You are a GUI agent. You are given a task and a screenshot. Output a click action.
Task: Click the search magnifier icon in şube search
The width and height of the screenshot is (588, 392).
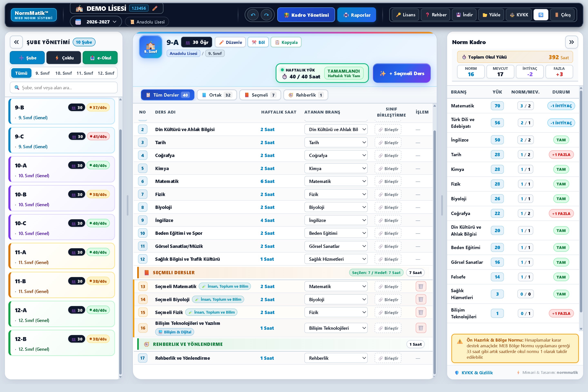(17, 88)
